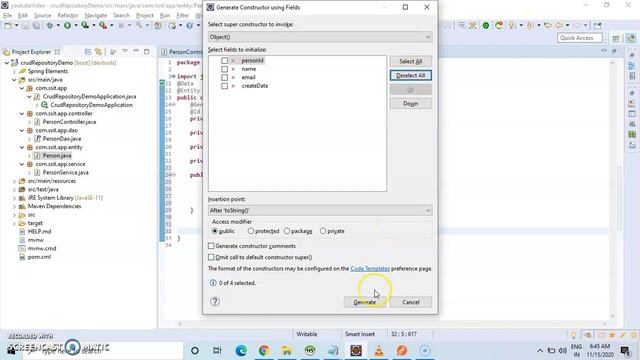640x360 pixels.
Task: Expand the target folder
Action: (x=15, y=223)
